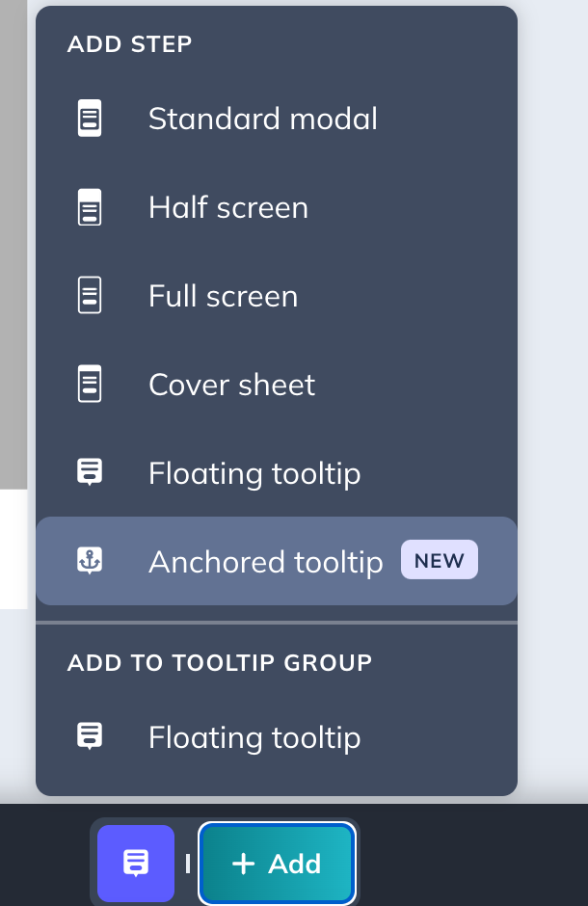588x906 pixels.
Task: Click Floating tooltip icon under Add Step
Action: (90, 473)
